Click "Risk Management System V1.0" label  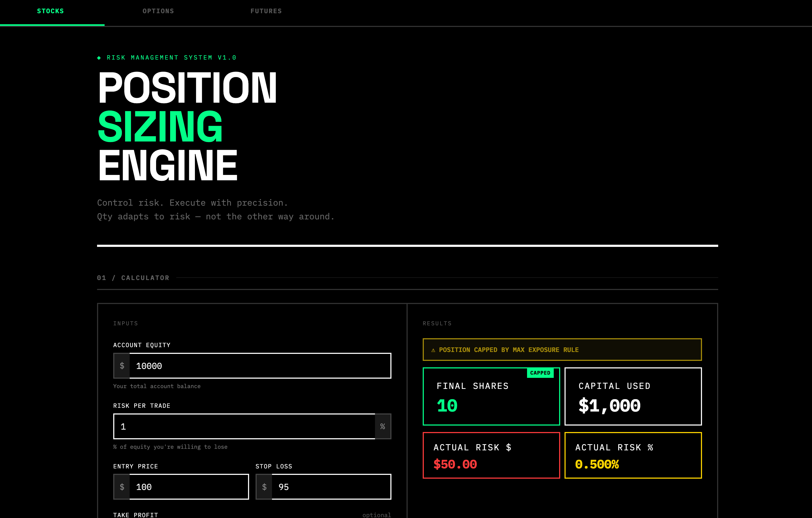(172, 58)
